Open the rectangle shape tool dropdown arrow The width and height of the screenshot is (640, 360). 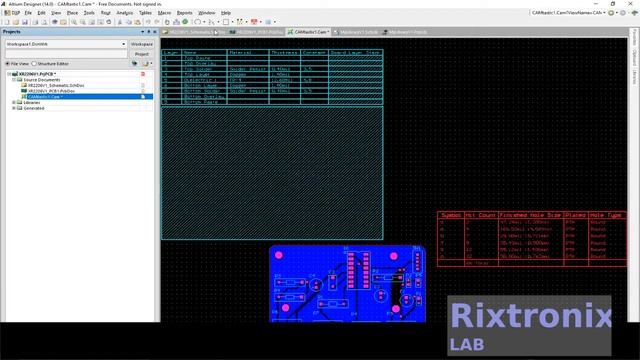tap(233, 22)
